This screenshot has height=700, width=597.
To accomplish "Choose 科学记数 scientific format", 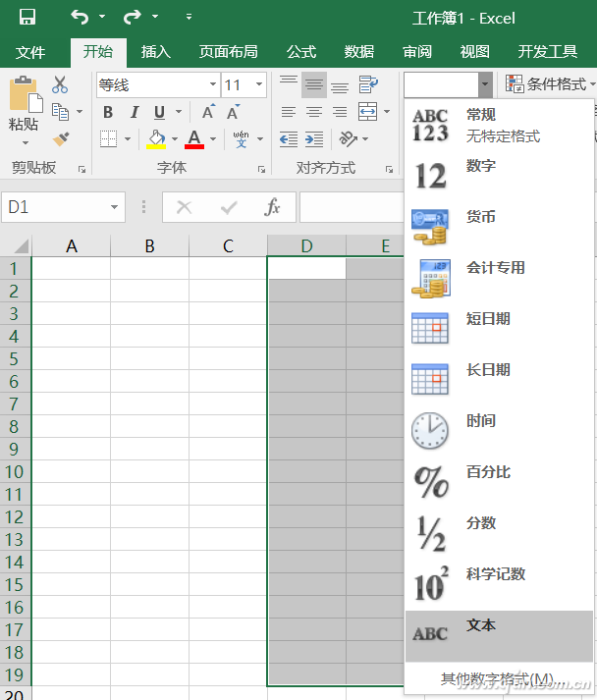I will pos(499,584).
